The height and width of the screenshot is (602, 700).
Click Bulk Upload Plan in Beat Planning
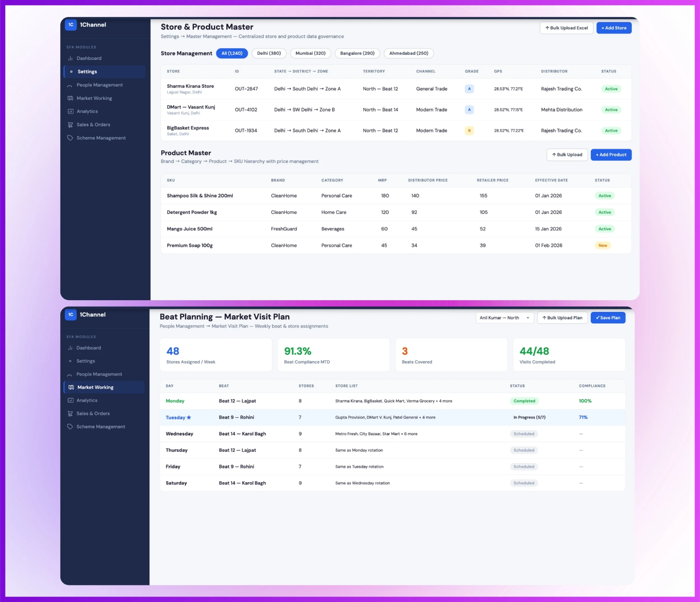pos(562,318)
